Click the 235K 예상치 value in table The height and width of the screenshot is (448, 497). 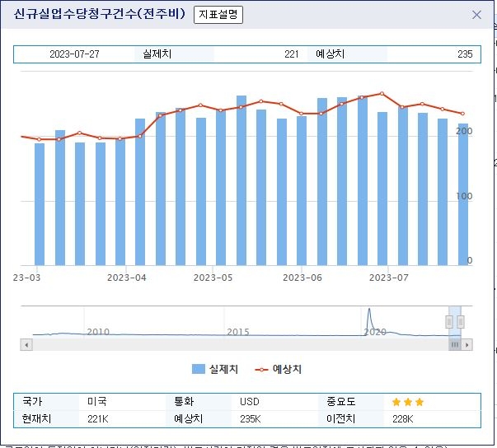(250, 419)
